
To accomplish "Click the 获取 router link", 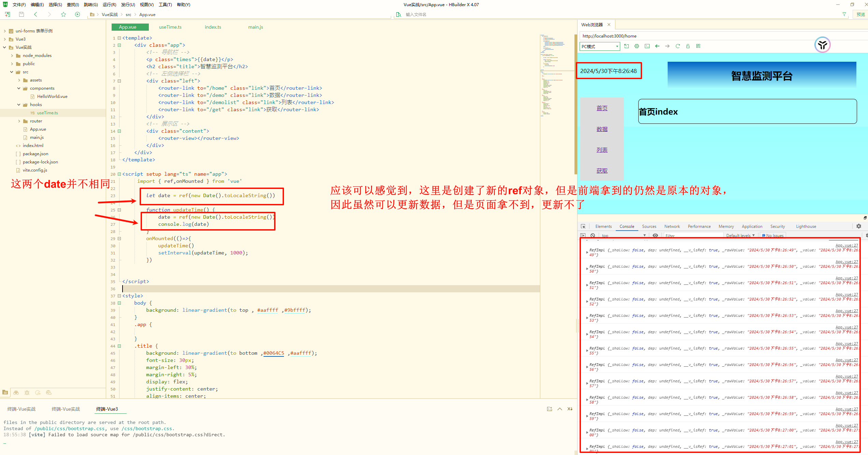I will point(602,171).
